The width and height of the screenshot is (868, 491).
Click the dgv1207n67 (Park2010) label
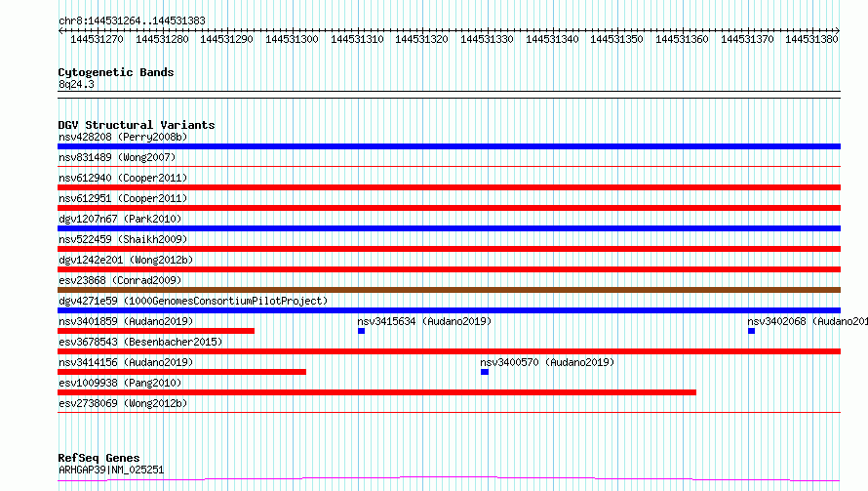(120, 219)
